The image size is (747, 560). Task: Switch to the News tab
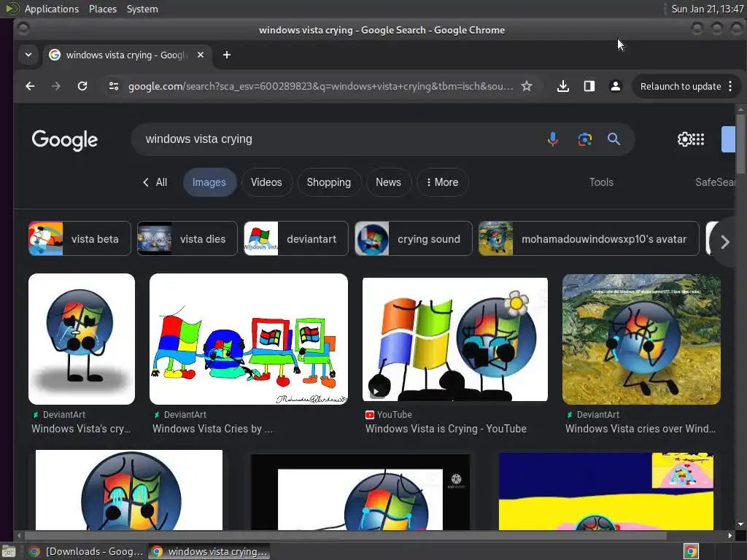coord(388,182)
